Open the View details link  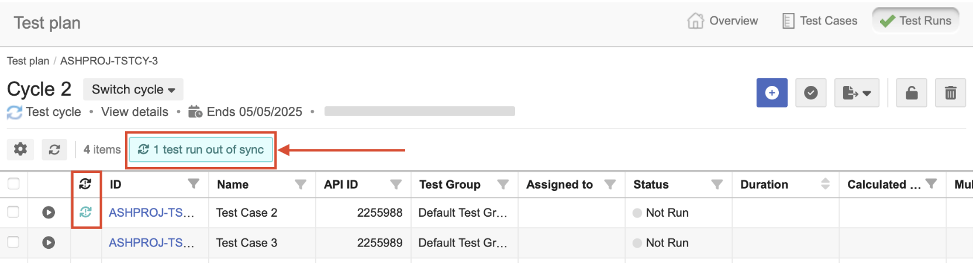(x=134, y=112)
